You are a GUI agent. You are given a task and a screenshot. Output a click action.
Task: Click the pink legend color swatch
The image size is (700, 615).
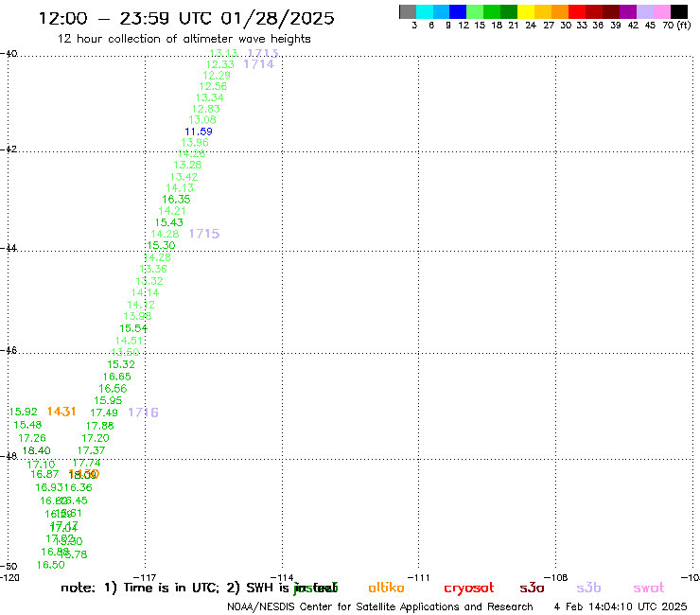(x=661, y=11)
